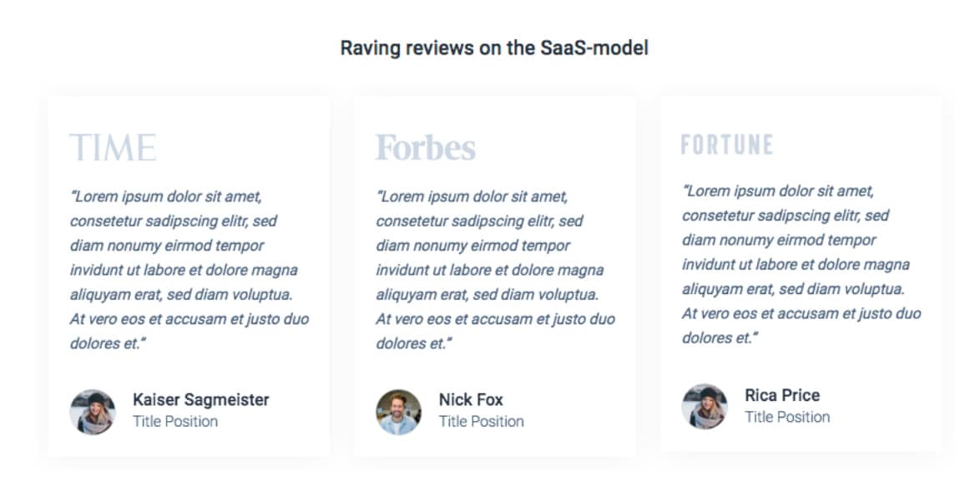This screenshot has height=502, width=980.
Task: Open the Kaiser Sagmeister name link
Action: (x=201, y=399)
